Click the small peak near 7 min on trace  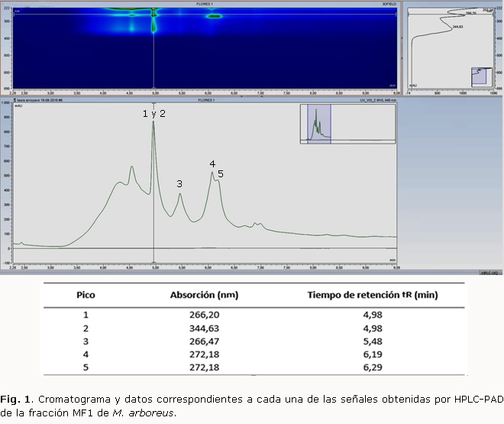255,224
